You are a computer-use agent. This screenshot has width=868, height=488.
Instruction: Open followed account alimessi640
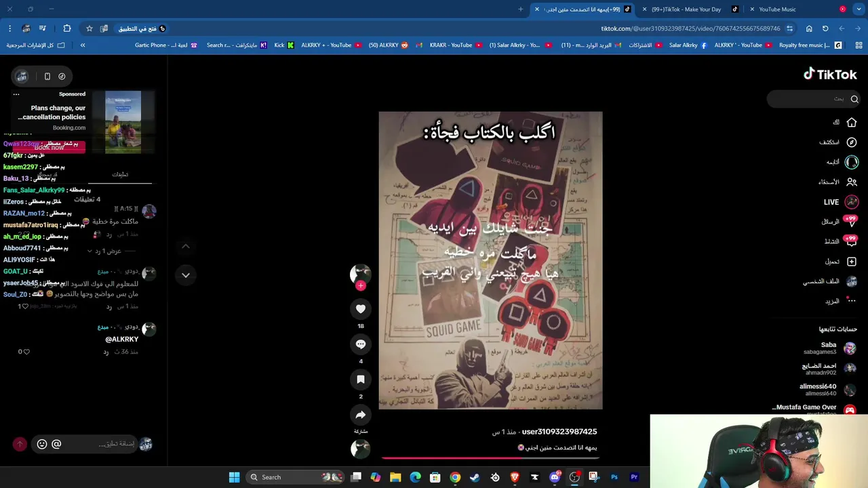pos(828,390)
